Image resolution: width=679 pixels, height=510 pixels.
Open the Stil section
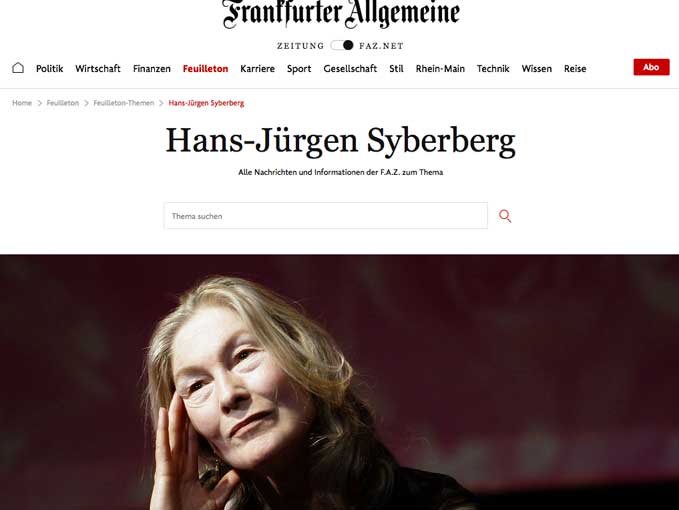(x=396, y=68)
